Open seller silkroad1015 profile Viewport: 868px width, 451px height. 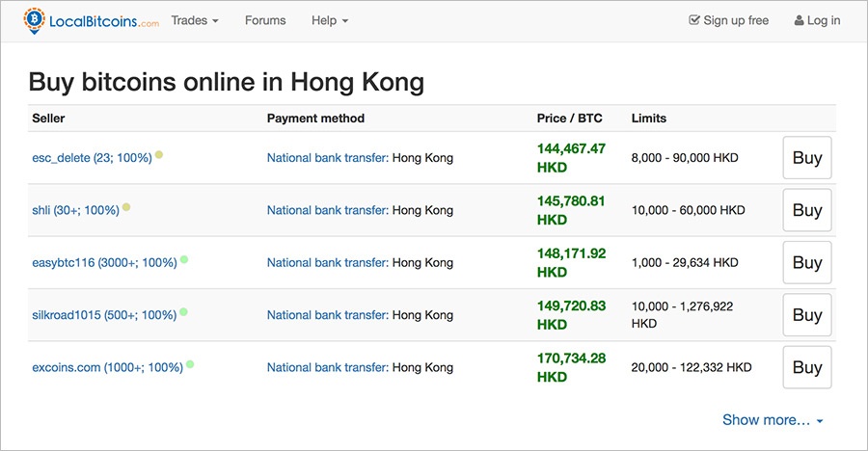[104, 315]
